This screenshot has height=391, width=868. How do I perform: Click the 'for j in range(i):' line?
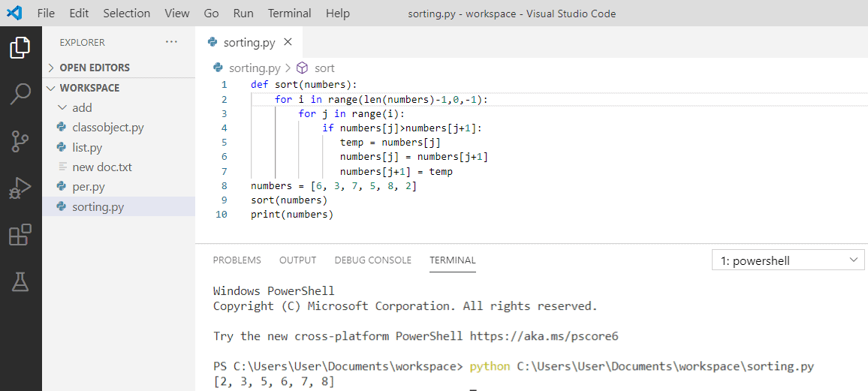click(x=352, y=114)
